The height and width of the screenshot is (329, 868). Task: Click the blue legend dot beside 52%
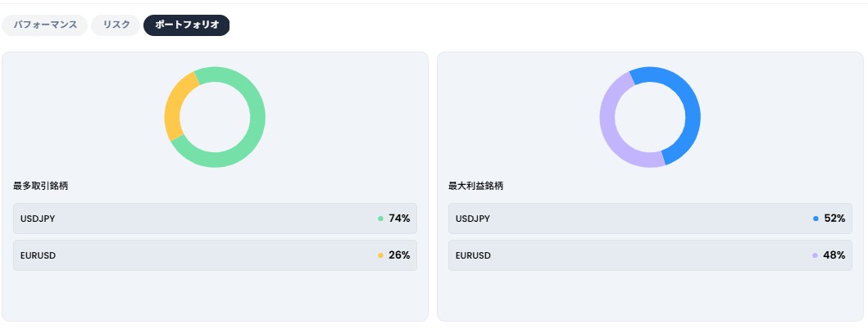point(816,219)
